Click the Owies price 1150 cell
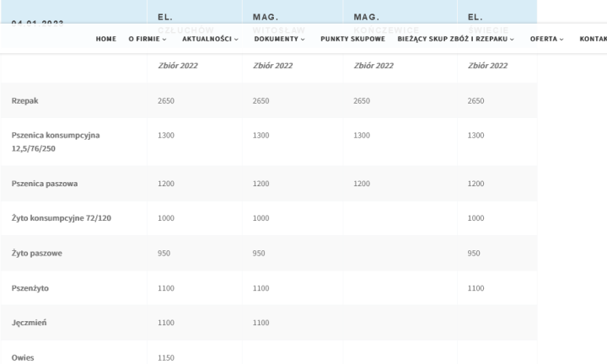This screenshot has width=607, height=364. pyautogui.click(x=166, y=357)
